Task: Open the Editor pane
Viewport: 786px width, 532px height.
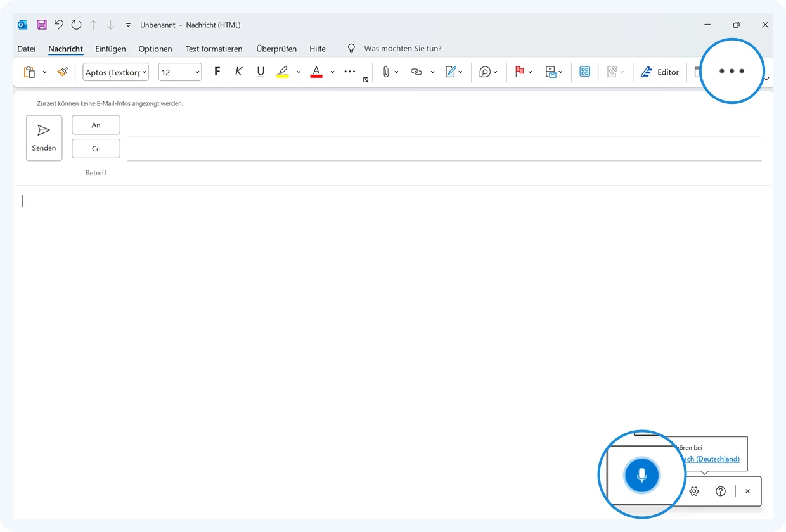Action: click(x=660, y=72)
